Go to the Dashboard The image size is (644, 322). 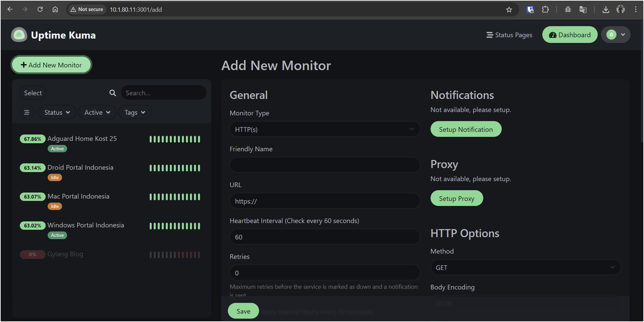click(x=570, y=35)
